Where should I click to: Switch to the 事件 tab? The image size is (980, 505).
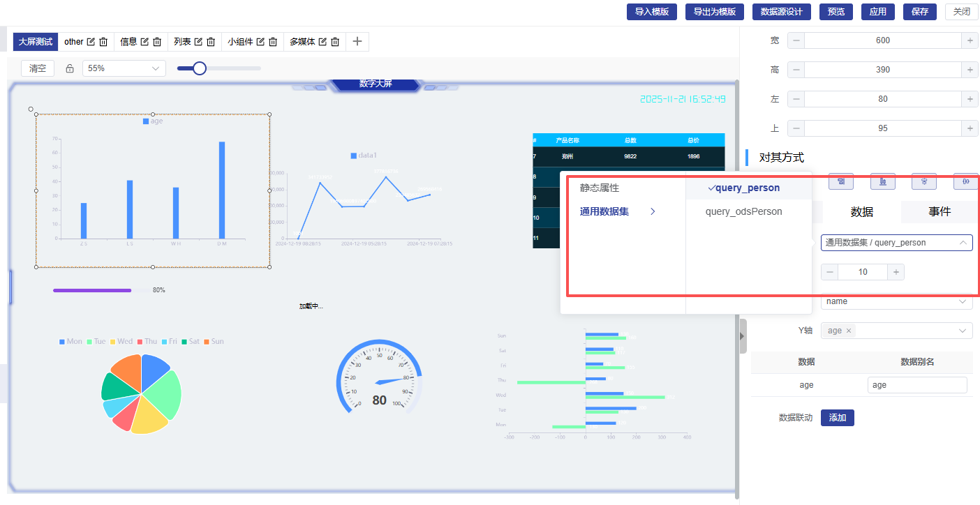[x=939, y=212]
